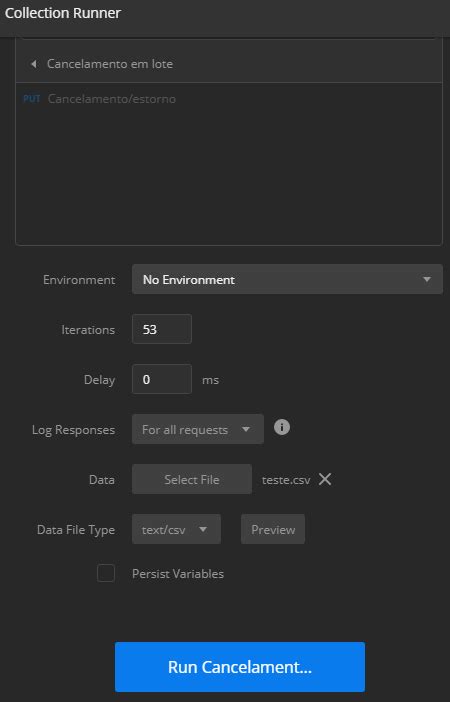The image size is (450, 702).
Task: Open the No Environment dropdown
Action: pyautogui.click(x=287, y=279)
